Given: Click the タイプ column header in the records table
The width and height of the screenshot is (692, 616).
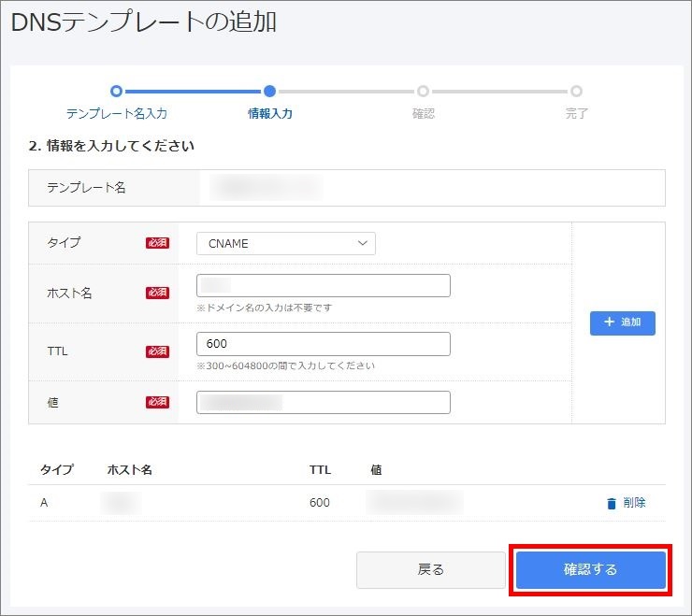Looking at the screenshot, I should point(57,469).
